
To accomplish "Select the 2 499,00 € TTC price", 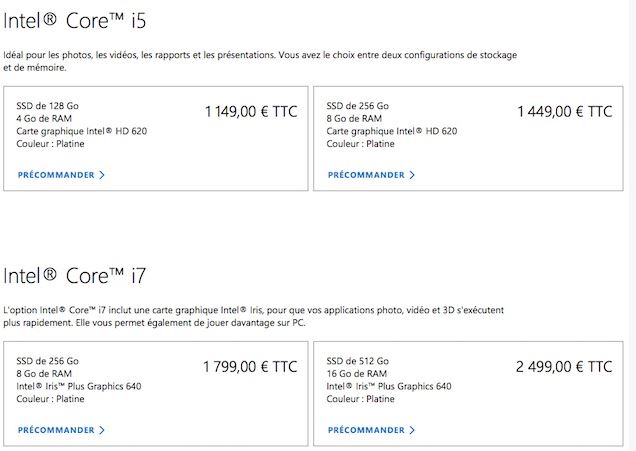I will (x=564, y=367).
